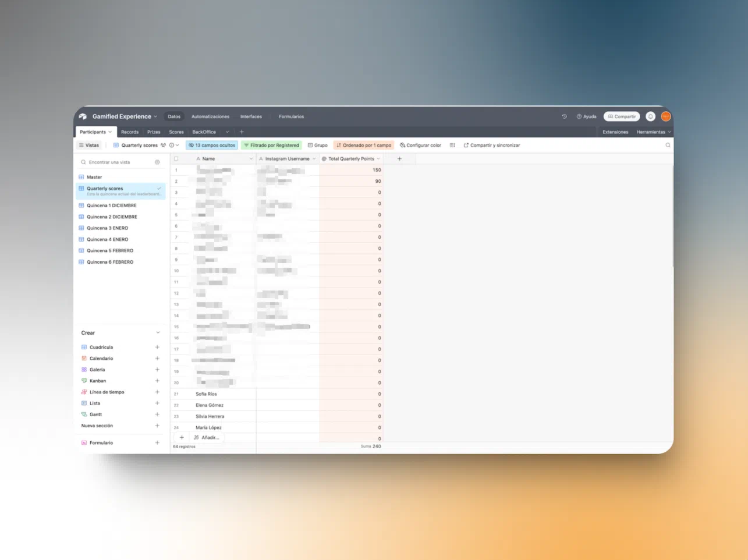Open the Total Quarterly Points column dropdown
Viewport: 748px width, 560px height.
click(x=378, y=159)
